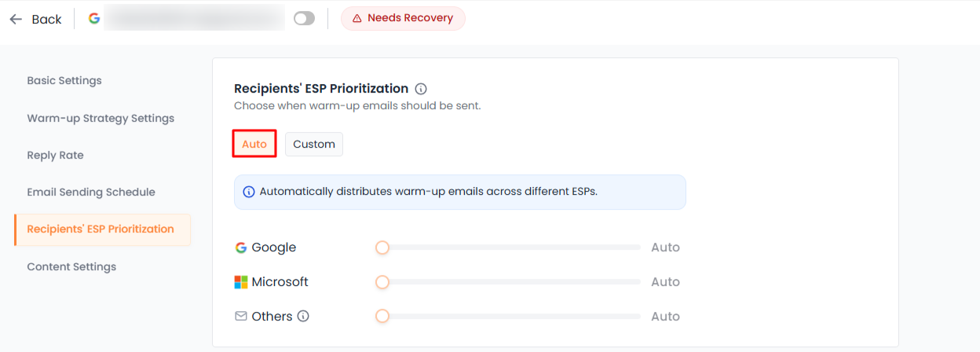Click the Google logo icon in ESP list
980x352 pixels.
coord(241,247)
